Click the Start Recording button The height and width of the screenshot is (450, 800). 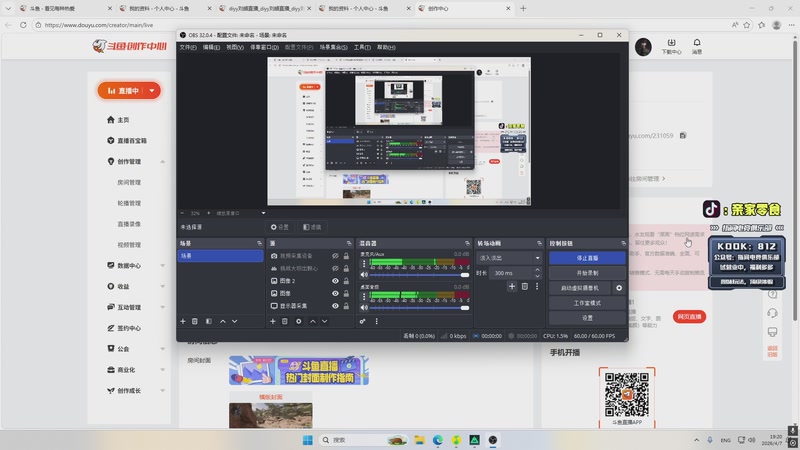pyautogui.click(x=587, y=273)
